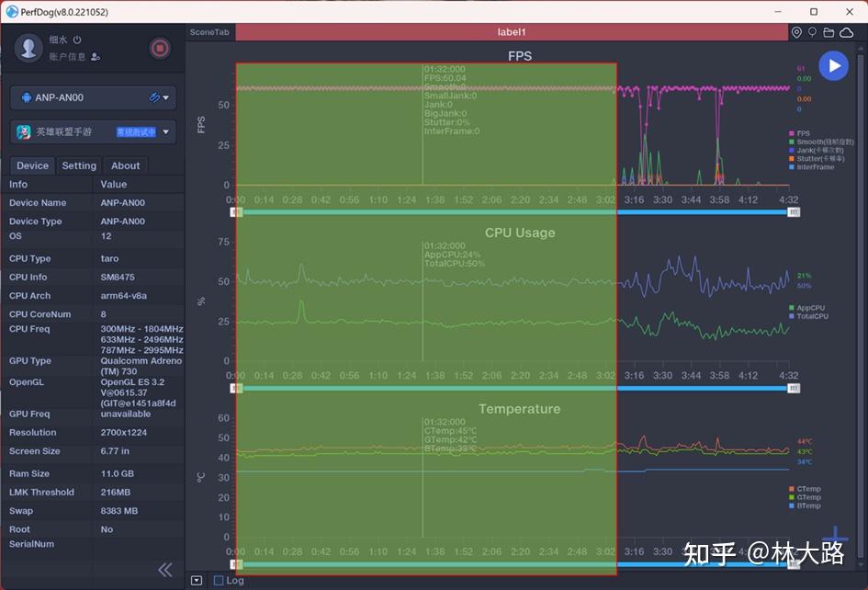868x590 pixels.
Task: Click the location pin icon in top bar
Action: (796, 33)
